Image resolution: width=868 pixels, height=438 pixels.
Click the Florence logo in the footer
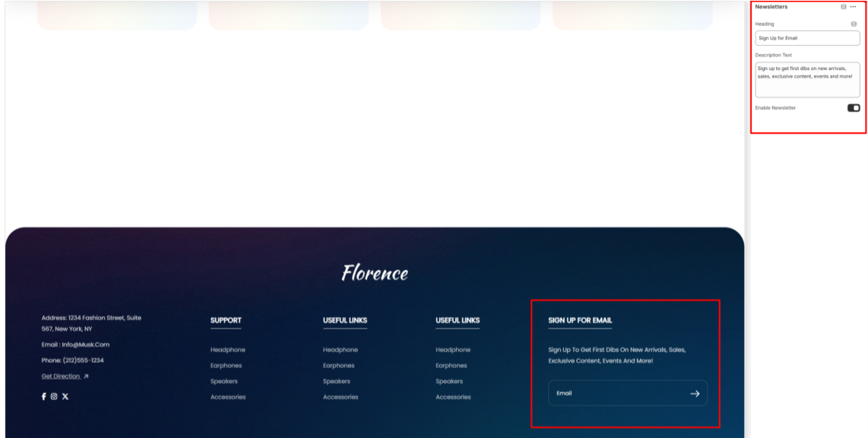[x=375, y=273]
